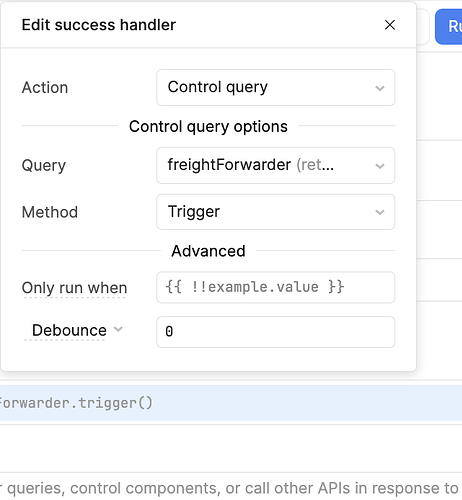Click the Query field label
The width and height of the screenshot is (462, 500).
click(x=44, y=165)
